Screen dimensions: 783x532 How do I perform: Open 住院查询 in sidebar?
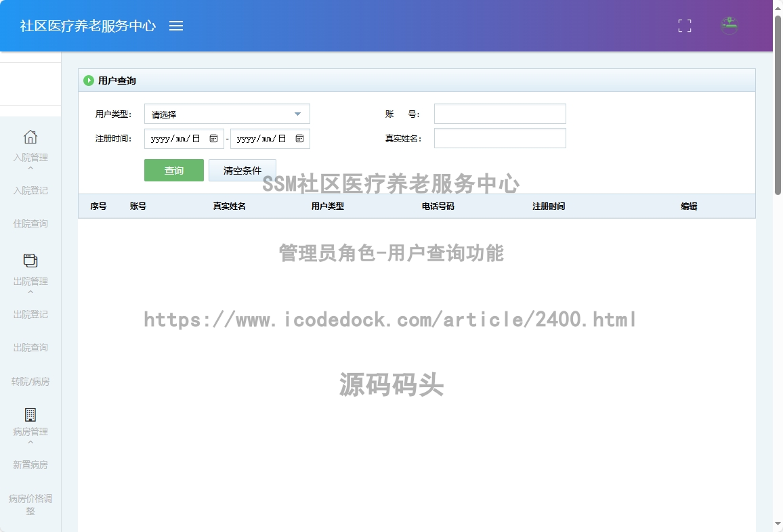(x=30, y=223)
